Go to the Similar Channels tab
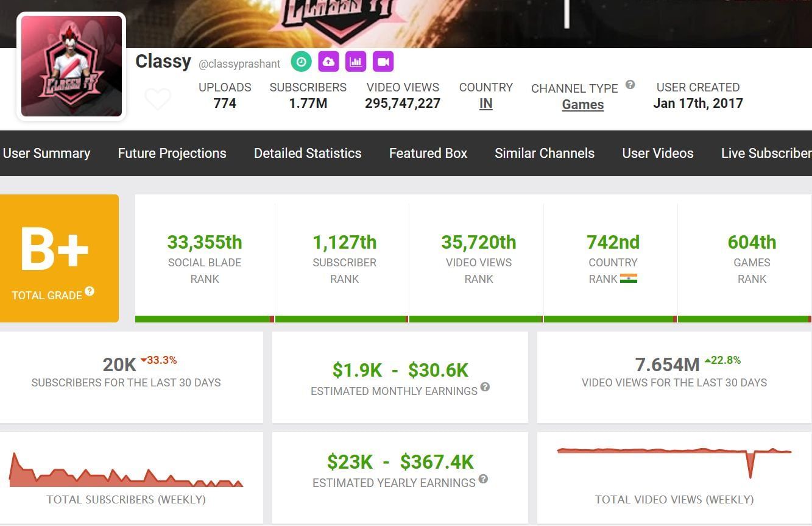Screen dimensions: 812x526 [x=545, y=154]
